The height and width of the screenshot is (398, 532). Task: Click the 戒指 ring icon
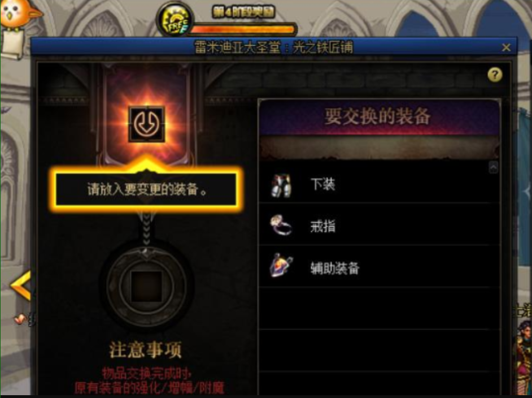pos(281,225)
